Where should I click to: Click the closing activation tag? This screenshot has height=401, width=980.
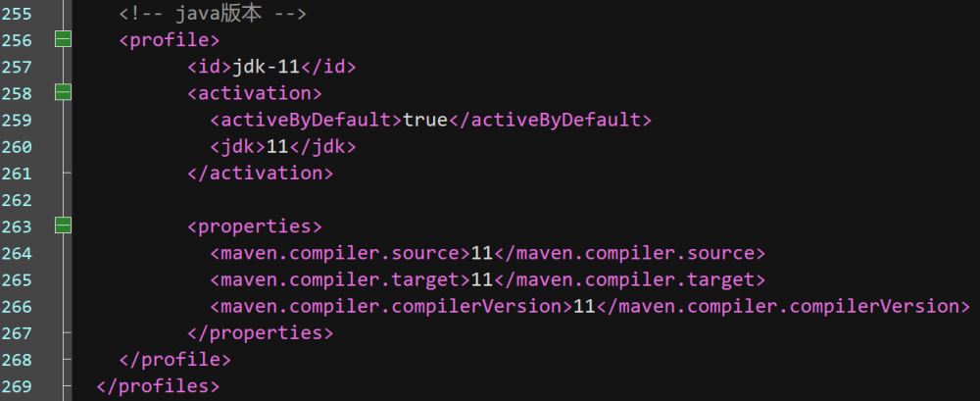[261, 174]
